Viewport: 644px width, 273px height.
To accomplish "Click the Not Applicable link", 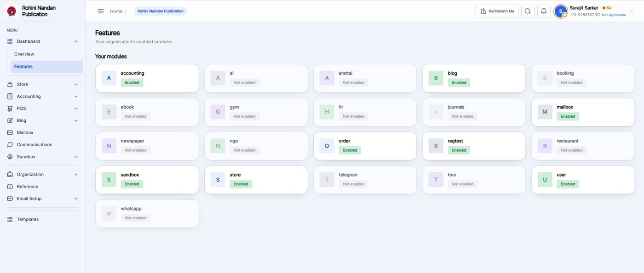I will [x=614, y=15].
